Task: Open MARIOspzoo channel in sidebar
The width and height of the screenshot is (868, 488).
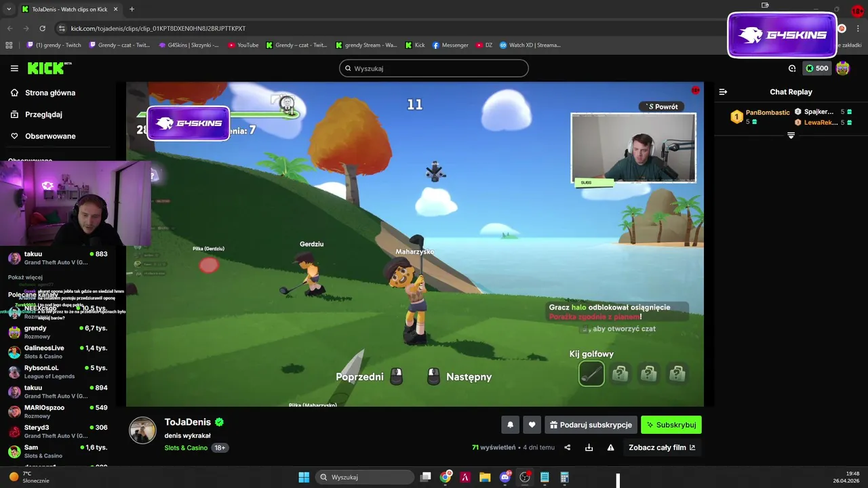Action: tap(58, 411)
